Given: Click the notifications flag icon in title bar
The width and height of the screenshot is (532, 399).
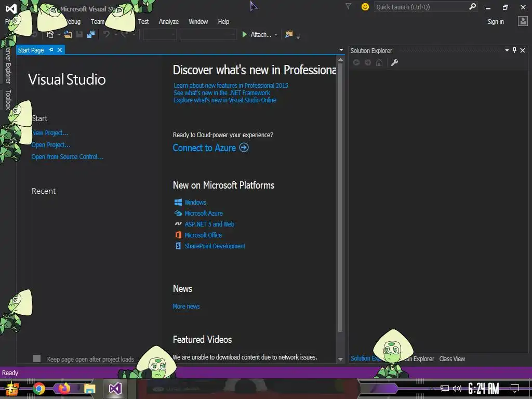Looking at the screenshot, I should click(x=349, y=6).
